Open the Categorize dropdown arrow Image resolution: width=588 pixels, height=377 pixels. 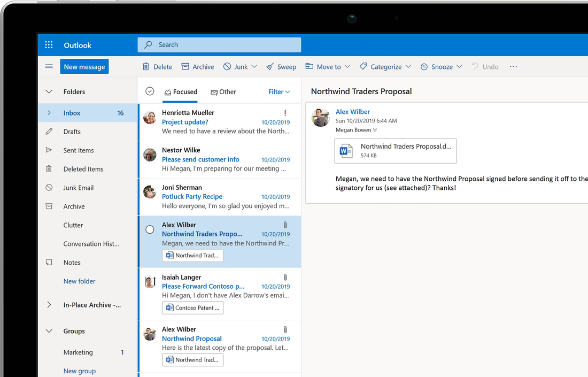tap(408, 66)
